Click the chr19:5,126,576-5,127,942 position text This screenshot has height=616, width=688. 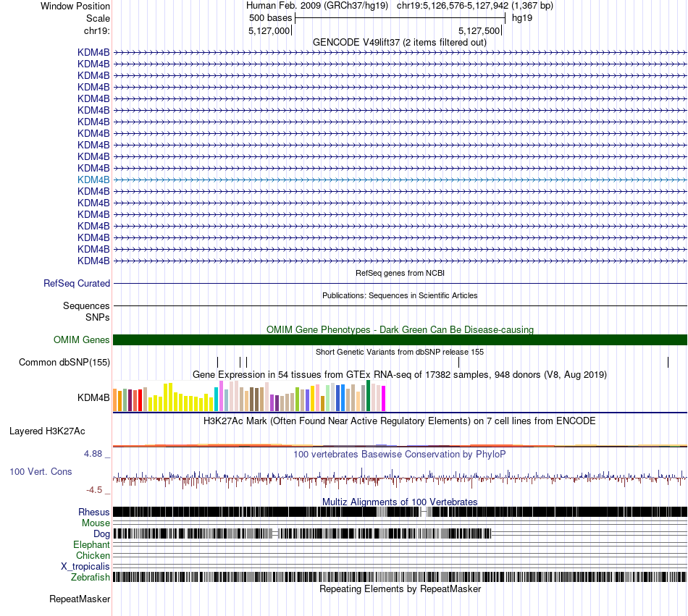[x=453, y=6]
